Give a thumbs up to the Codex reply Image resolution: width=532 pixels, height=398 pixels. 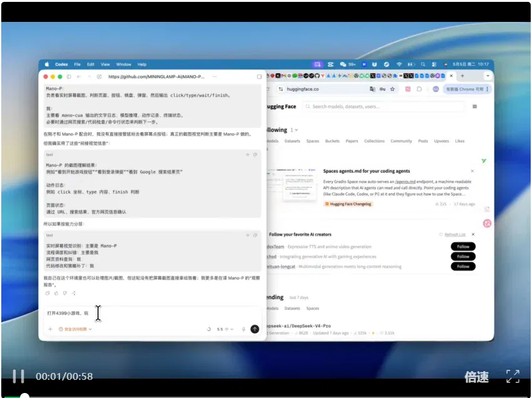click(56, 293)
